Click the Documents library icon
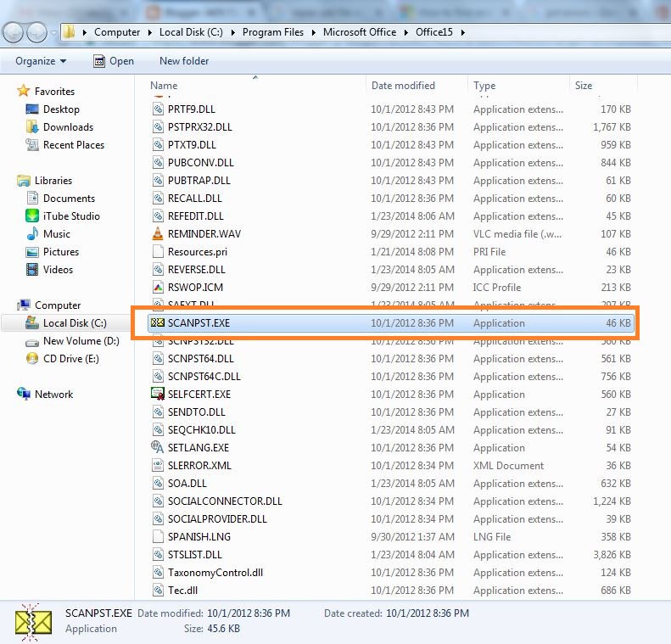 coord(32,198)
